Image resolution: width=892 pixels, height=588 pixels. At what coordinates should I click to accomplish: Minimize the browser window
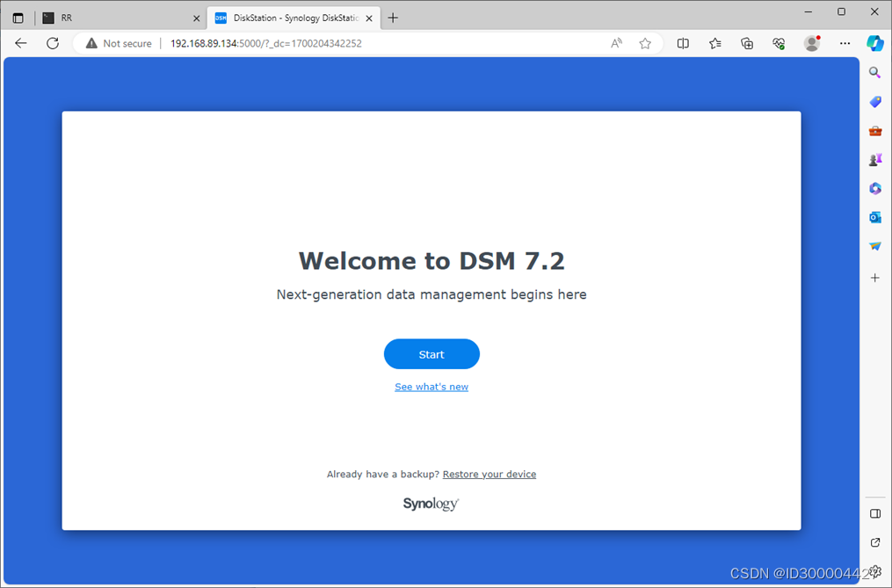coord(809,11)
